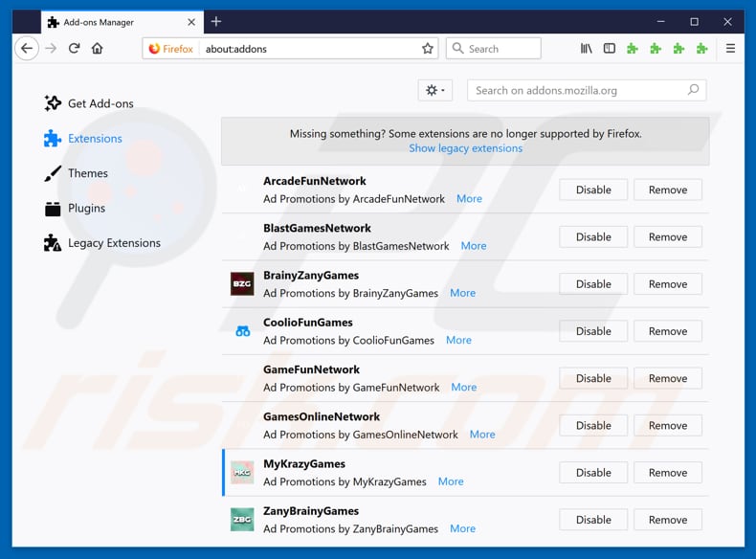Click the search magnifier in addons search
The image size is (756, 559).
[x=693, y=90]
